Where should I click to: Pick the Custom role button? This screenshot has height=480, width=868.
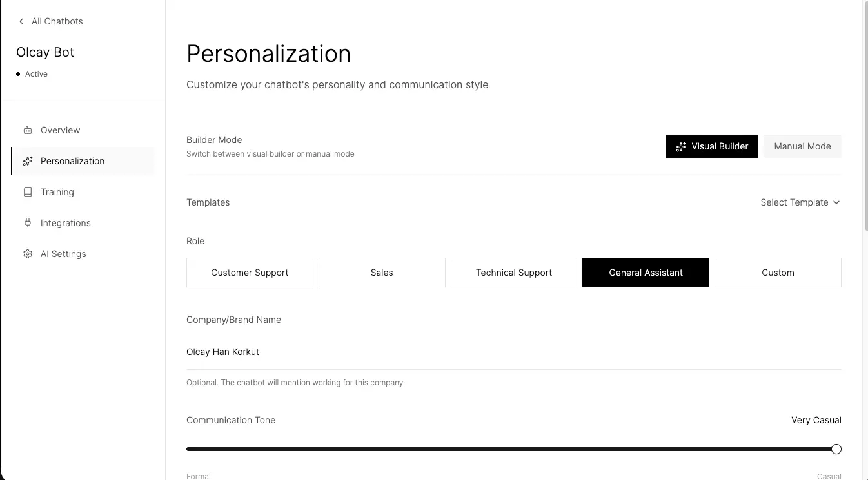tap(778, 273)
